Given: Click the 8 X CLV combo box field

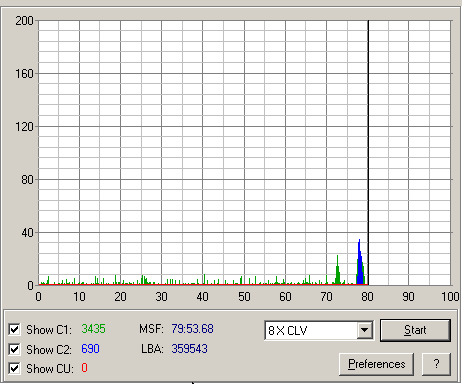Looking at the screenshot, I should click(x=318, y=330).
